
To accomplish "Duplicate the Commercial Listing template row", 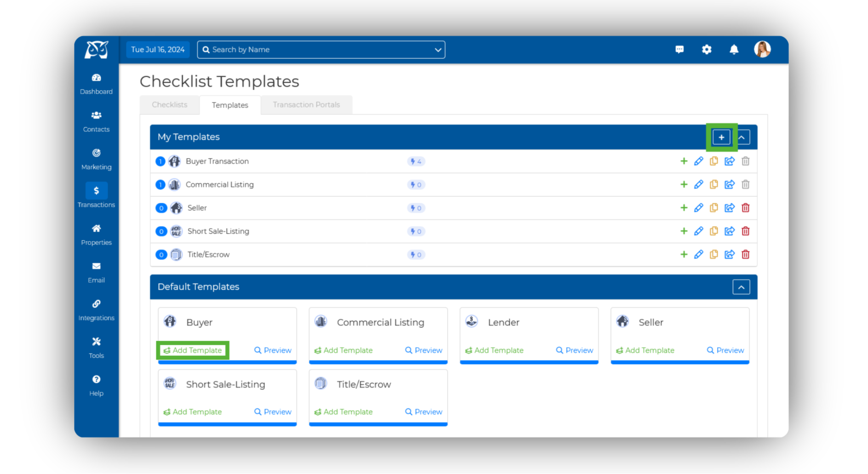I will tap(714, 184).
